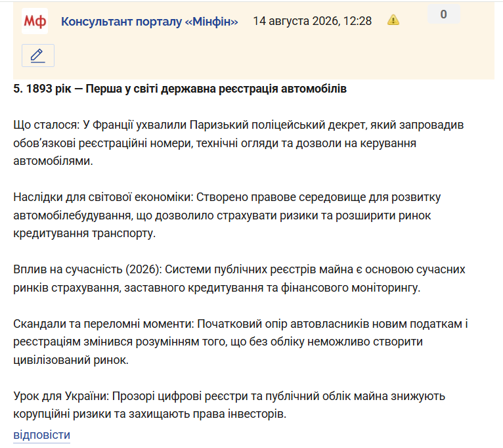
Task: Click the pencil edit comment button
Action: 38,56
